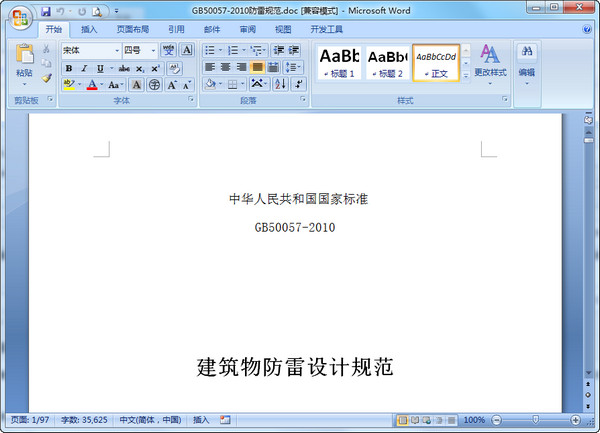Toggle Underline formatting

click(x=100, y=68)
